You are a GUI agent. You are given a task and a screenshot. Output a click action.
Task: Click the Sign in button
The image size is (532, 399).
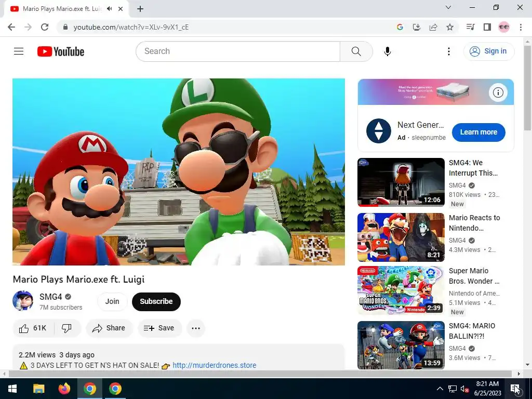tap(488, 51)
